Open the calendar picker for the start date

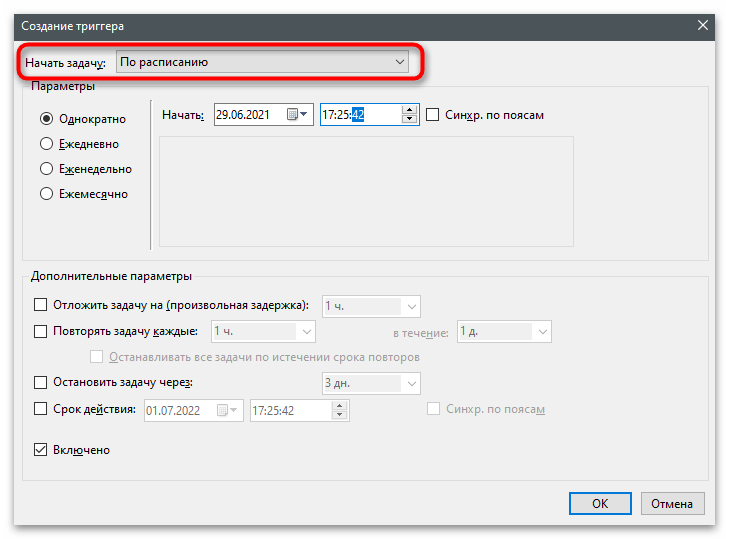point(297,114)
